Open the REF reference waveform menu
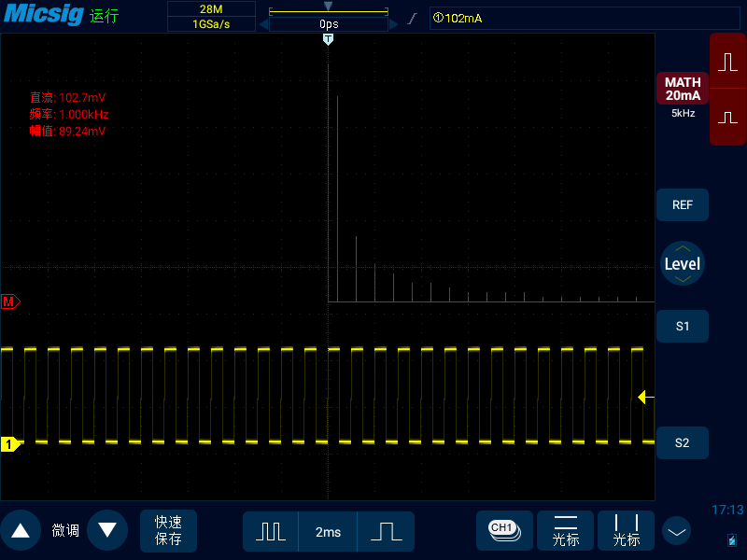Image resolution: width=747 pixels, height=560 pixels. 682,204
